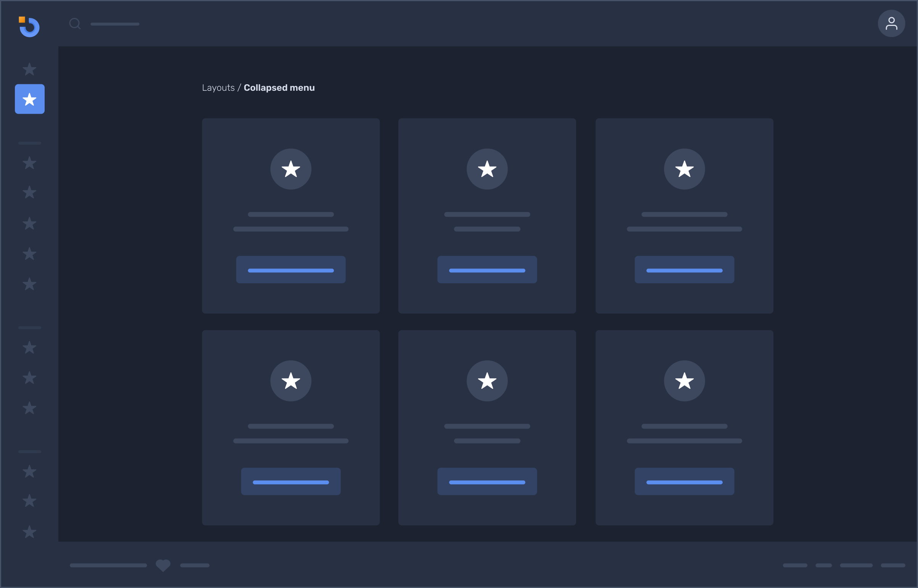Click inside the top search input field

click(x=114, y=24)
